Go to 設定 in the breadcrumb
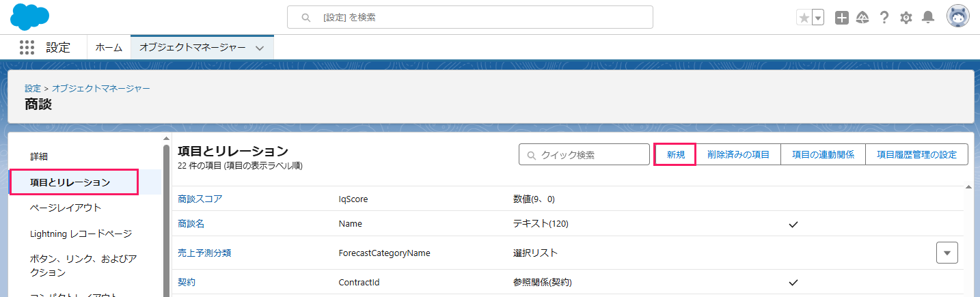Viewport: 980px width, 297px height. click(33, 88)
